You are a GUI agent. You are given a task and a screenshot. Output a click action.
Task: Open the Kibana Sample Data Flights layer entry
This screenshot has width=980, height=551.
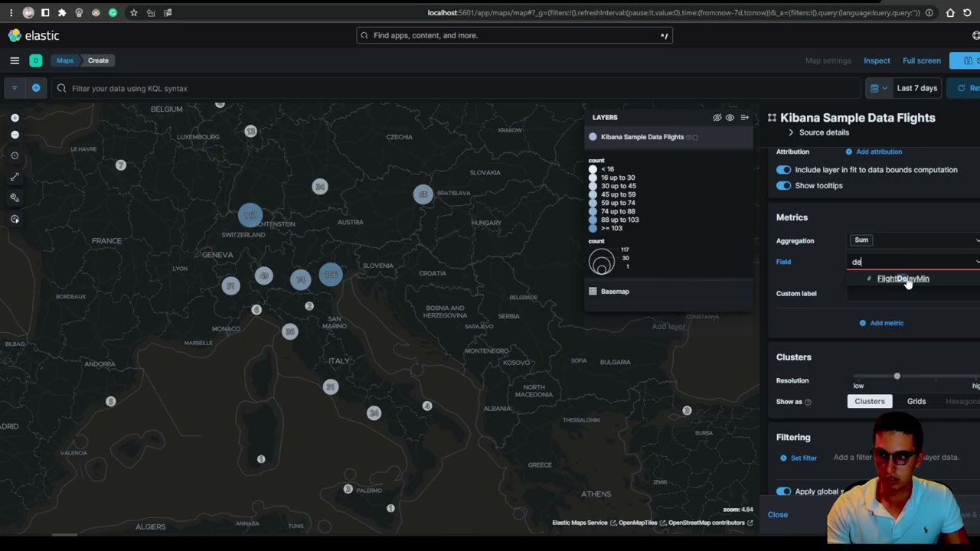tap(642, 137)
